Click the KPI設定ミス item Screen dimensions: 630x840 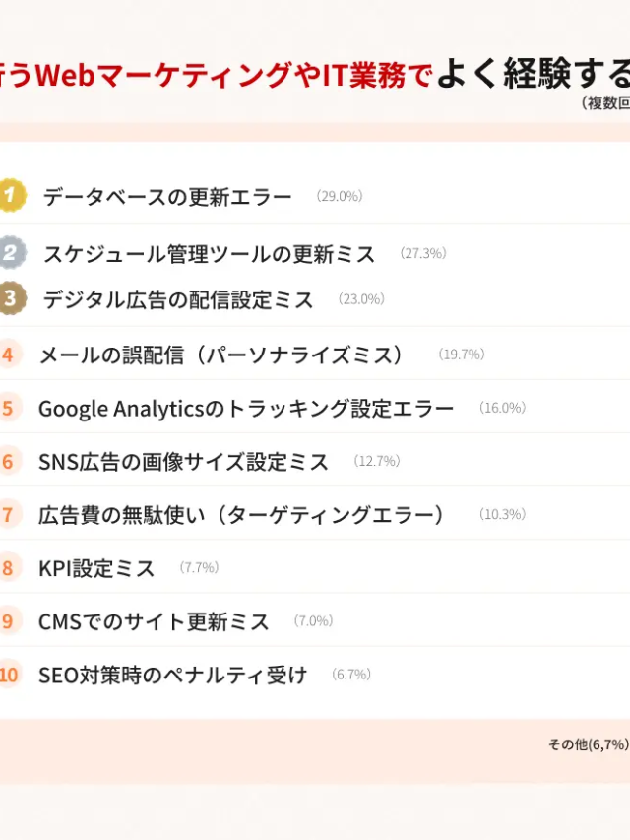point(96,568)
